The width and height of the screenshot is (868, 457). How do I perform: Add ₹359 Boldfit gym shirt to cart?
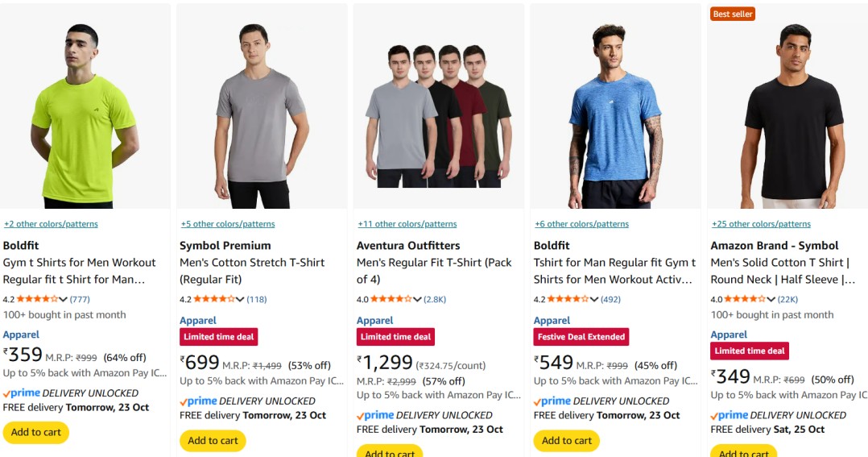point(36,432)
